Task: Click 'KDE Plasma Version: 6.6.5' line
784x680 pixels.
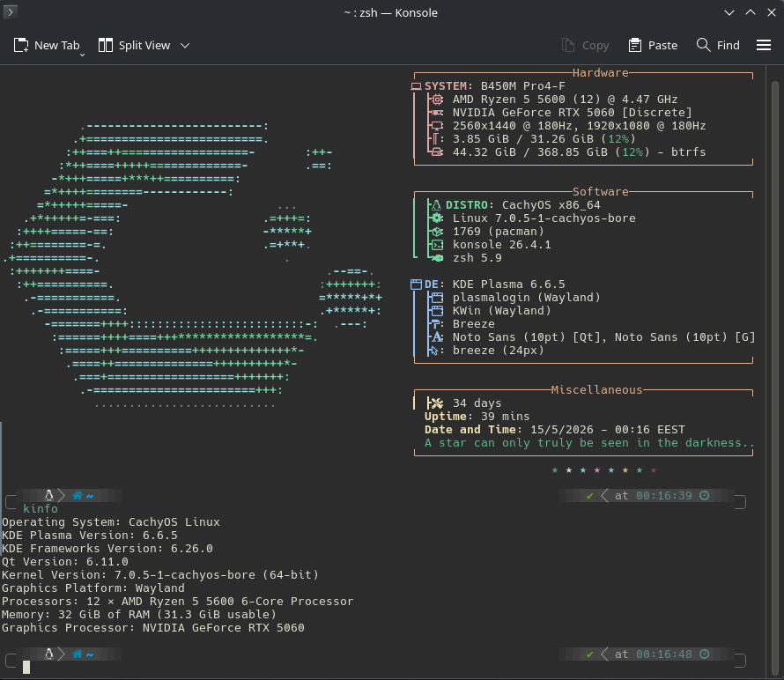Action: pyautogui.click(x=90, y=536)
